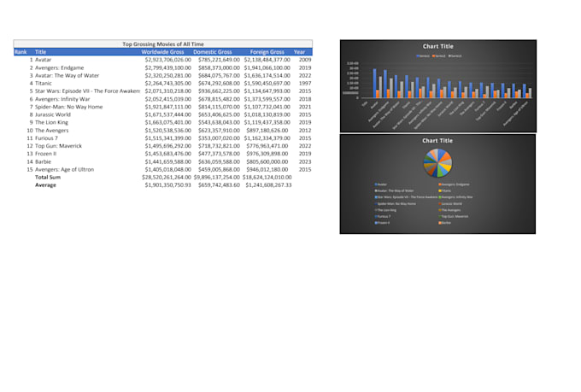Image resolution: width=581 pixels, height=392 pixels.
Task: Select the Avengers: Age of Ultron table cell
Action: click(x=64, y=170)
